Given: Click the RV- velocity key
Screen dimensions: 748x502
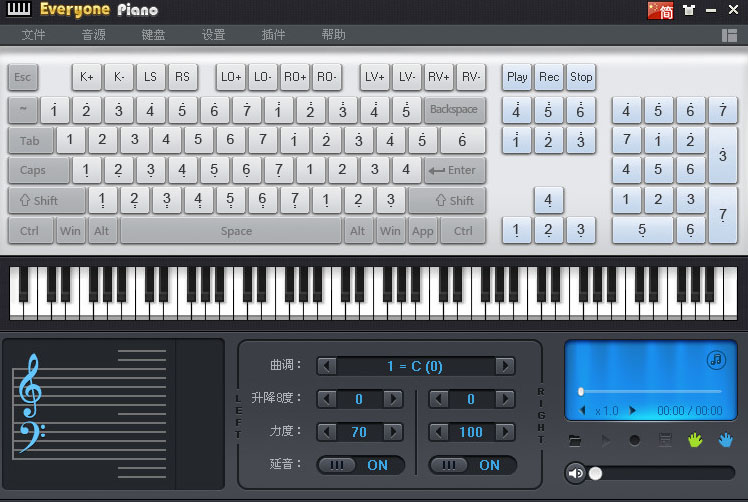Looking at the screenshot, I should (x=470, y=77).
